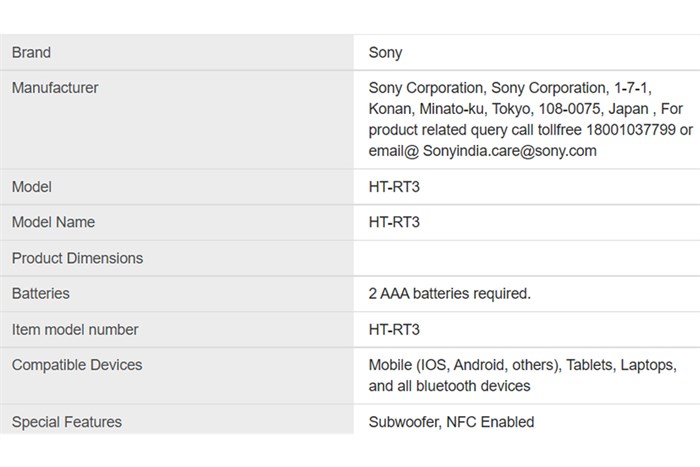Click the empty Product Dimensions value cell
Image resolution: width=700 pixels, height=467 pixels.
click(525, 258)
